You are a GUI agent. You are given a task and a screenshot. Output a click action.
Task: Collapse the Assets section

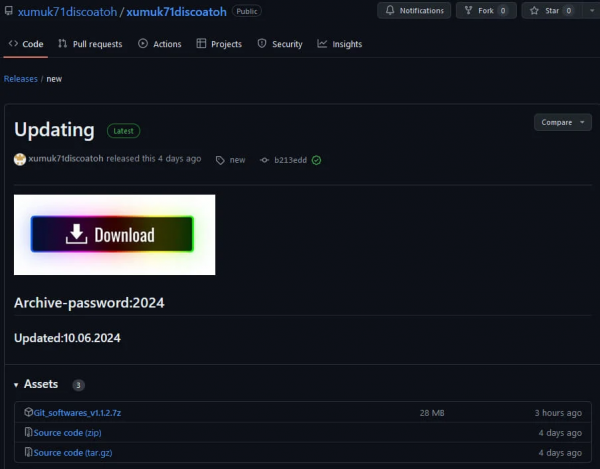coord(16,385)
